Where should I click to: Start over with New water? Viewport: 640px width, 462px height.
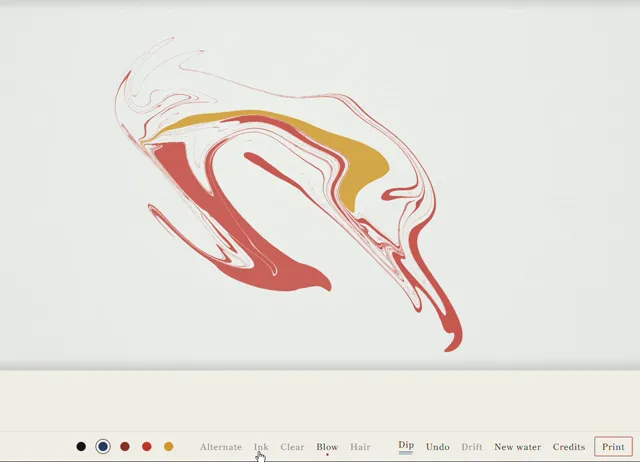tap(518, 447)
